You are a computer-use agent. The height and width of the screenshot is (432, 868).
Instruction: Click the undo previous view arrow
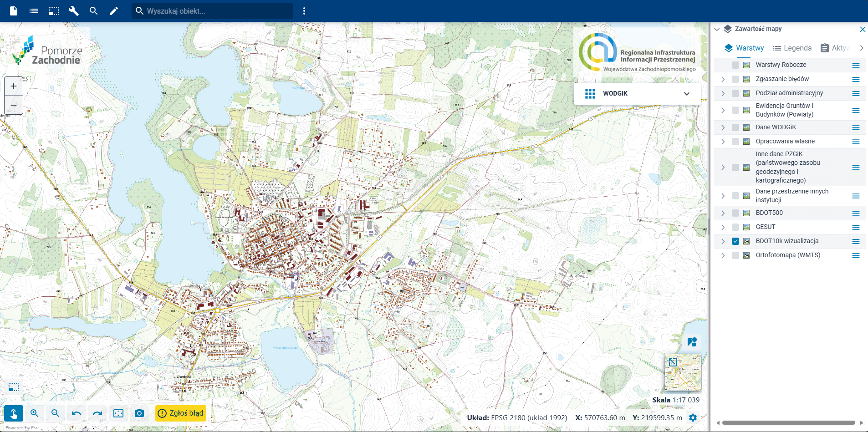(77, 413)
